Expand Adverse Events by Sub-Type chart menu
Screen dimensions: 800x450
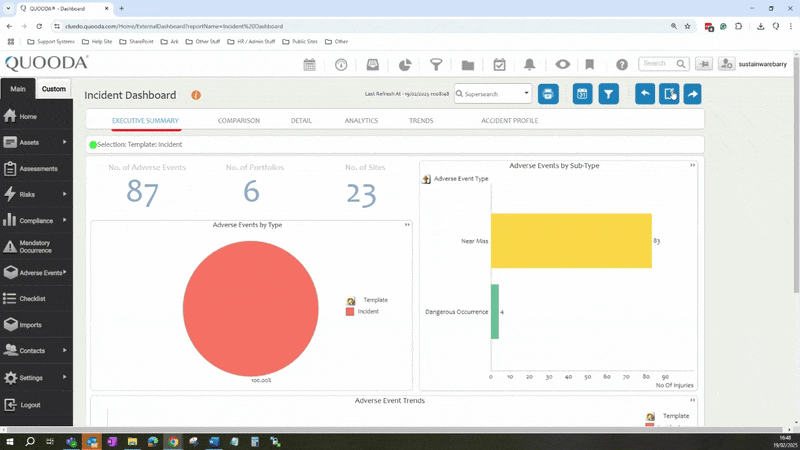click(x=692, y=165)
